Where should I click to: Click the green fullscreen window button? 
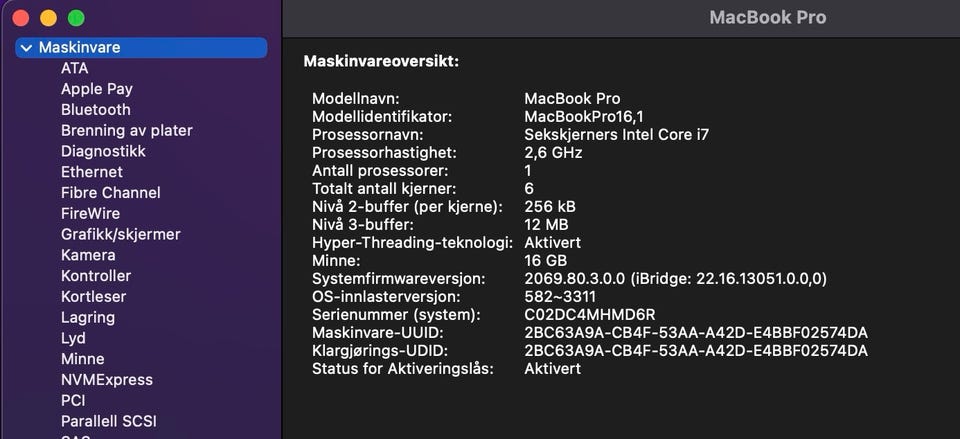pos(76,18)
